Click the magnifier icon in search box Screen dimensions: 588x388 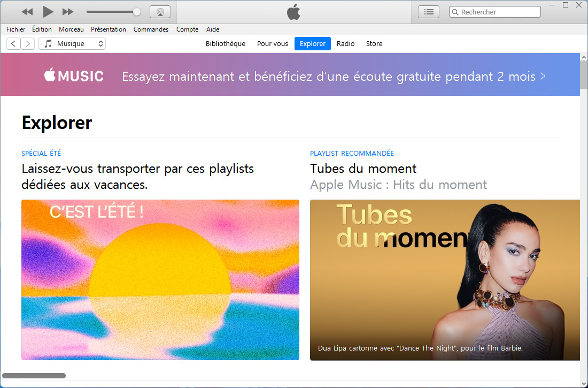click(455, 12)
